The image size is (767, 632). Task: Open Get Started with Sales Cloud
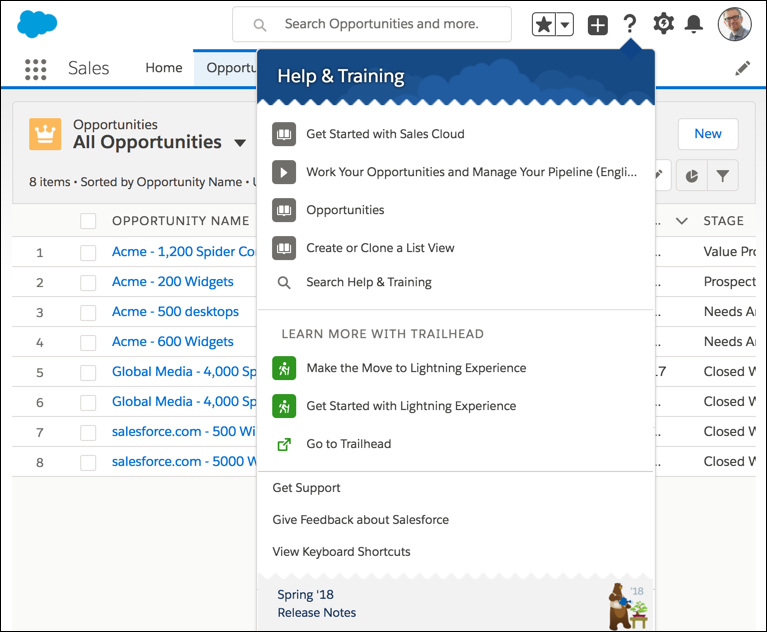(x=385, y=134)
